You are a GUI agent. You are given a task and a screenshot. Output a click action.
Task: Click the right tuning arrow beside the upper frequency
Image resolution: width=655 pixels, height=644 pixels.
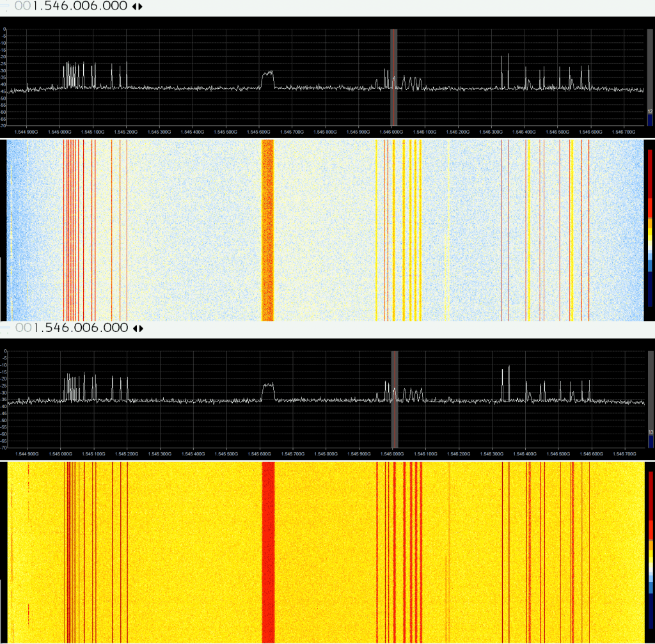pyautogui.click(x=140, y=6)
